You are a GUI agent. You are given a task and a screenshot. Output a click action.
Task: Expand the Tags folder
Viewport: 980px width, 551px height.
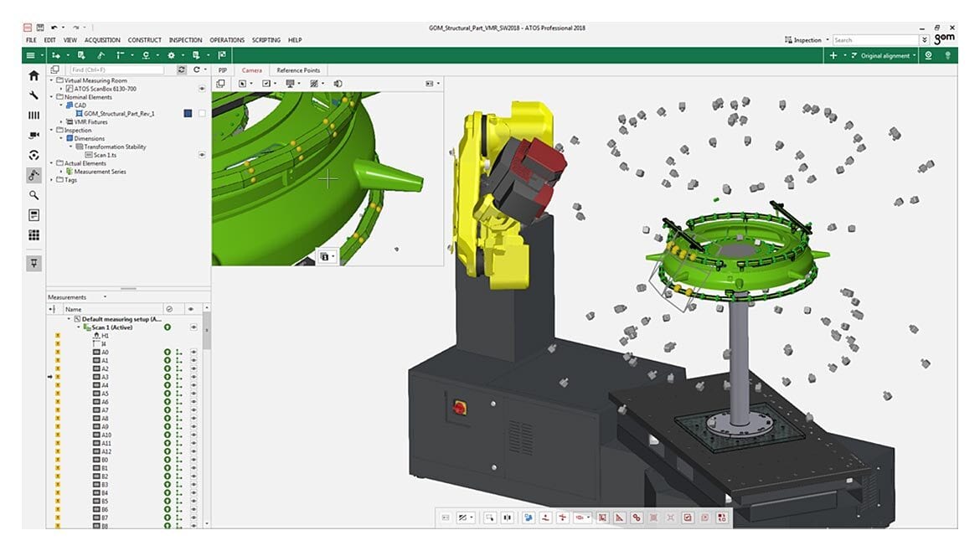pyautogui.click(x=52, y=180)
